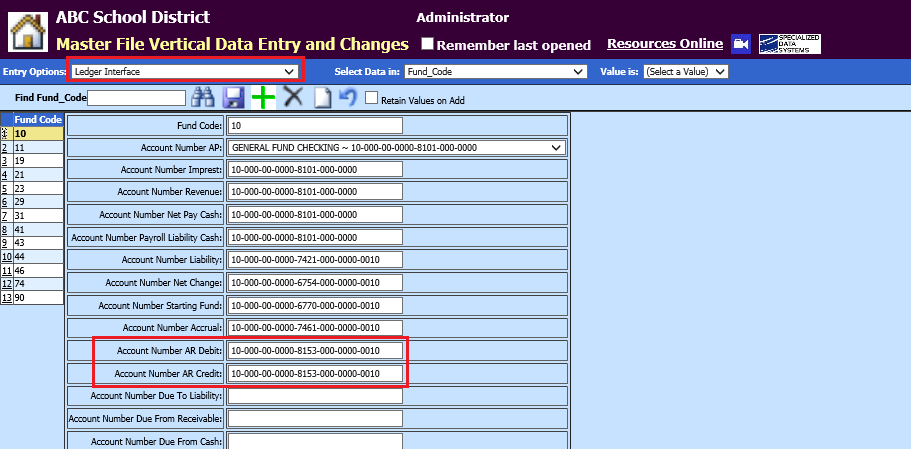Click the blank page document icon
This screenshot has height=449, width=911.
pos(322,97)
